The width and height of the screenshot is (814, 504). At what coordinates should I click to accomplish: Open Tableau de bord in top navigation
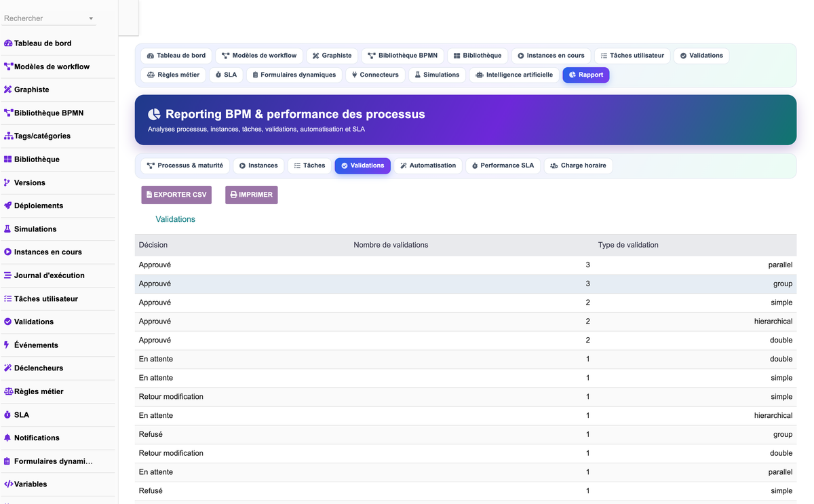tap(176, 56)
